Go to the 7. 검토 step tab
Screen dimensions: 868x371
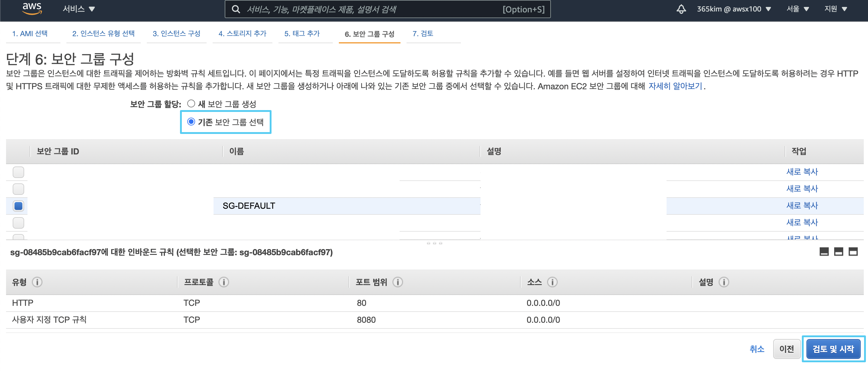pyautogui.click(x=423, y=33)
